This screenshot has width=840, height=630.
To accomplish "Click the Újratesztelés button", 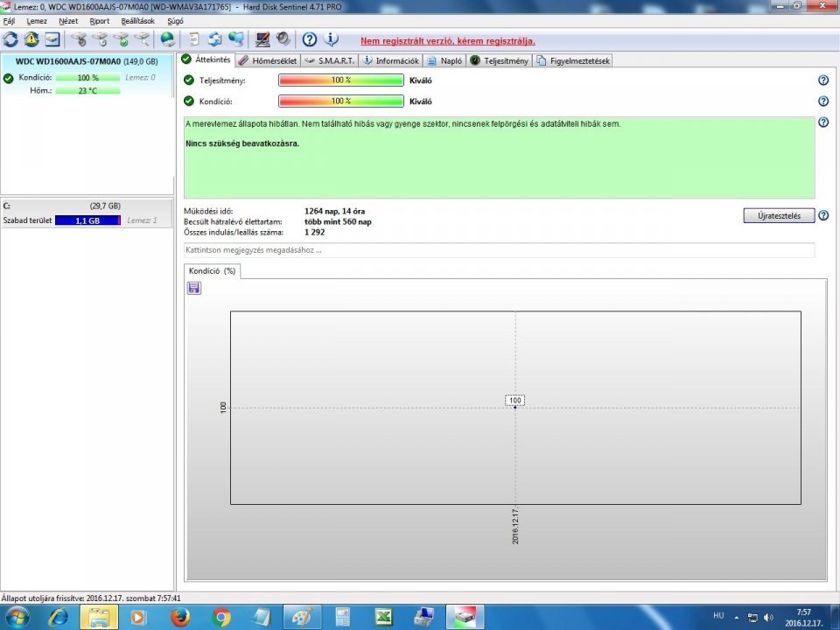I will coord(779,215).
